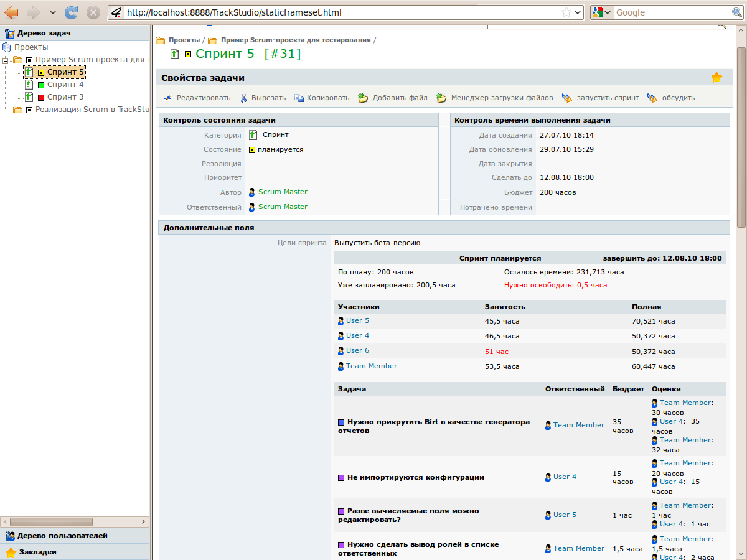747x560 pixels.
Task: Open the Bookmarks (Закладки) panel
Action: pos(37,552)
